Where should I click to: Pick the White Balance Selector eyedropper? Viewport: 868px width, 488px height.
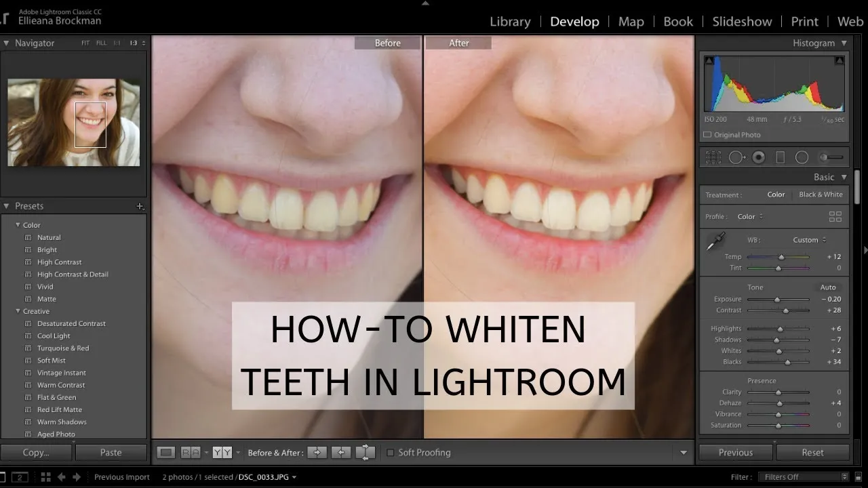(716, 241)
